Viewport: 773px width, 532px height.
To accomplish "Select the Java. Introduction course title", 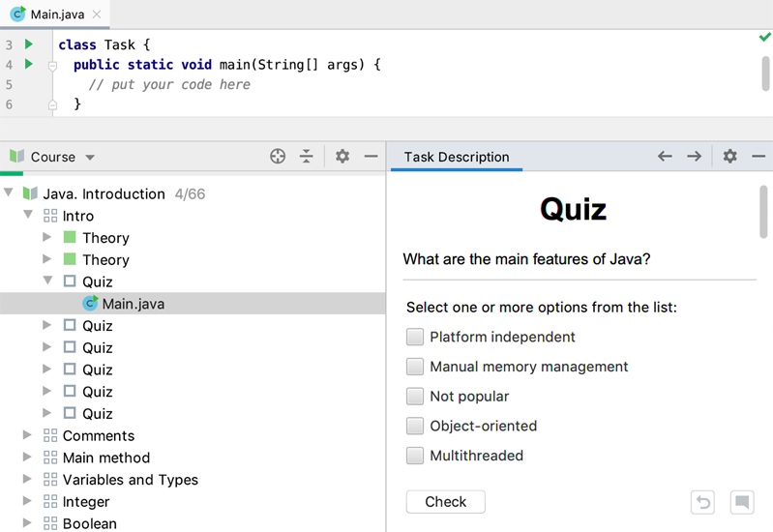I will (x=104, y=193).
